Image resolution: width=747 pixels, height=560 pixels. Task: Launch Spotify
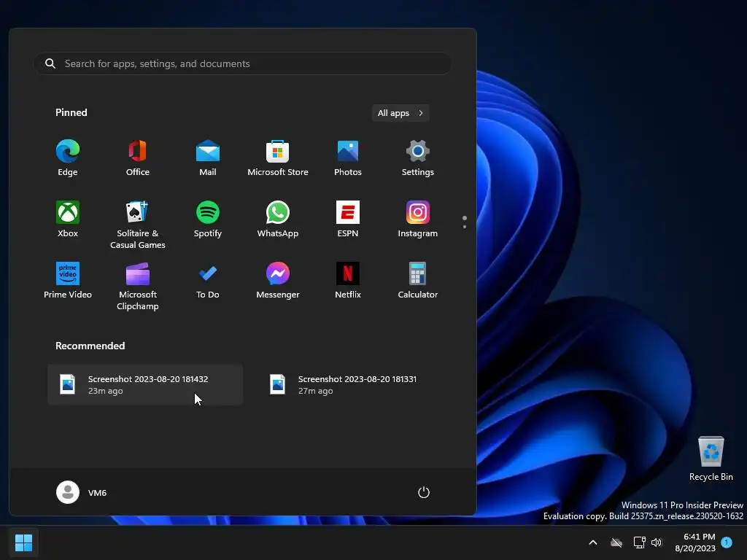pyautogui.click(x=208, y=219)
